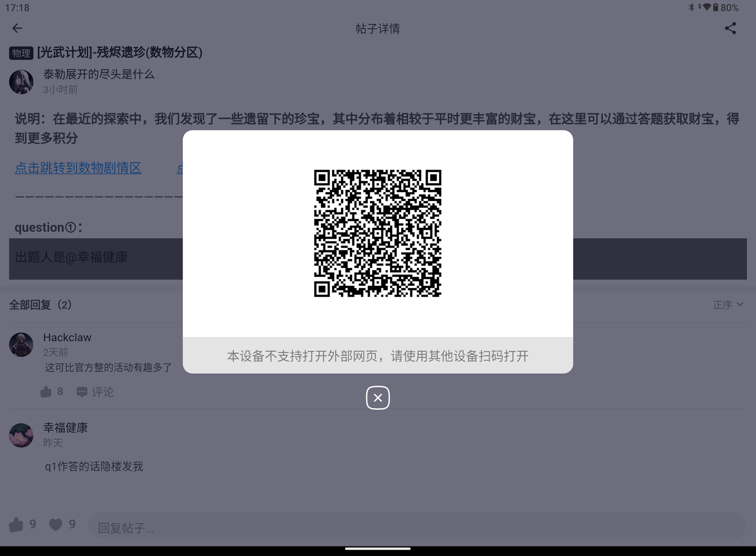Open author avatar of 泰勒展开的尽头是什么
The image size is (756, 556).
click(21, 82)
